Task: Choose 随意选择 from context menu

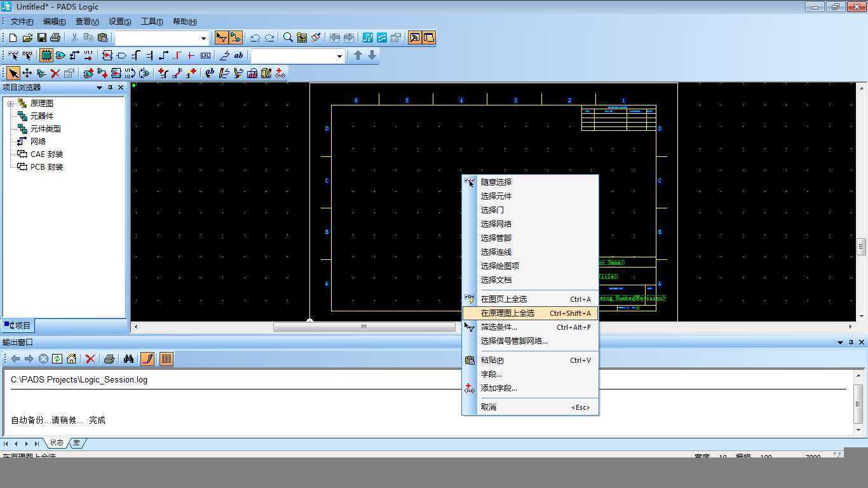Action: tap(530, 182)
